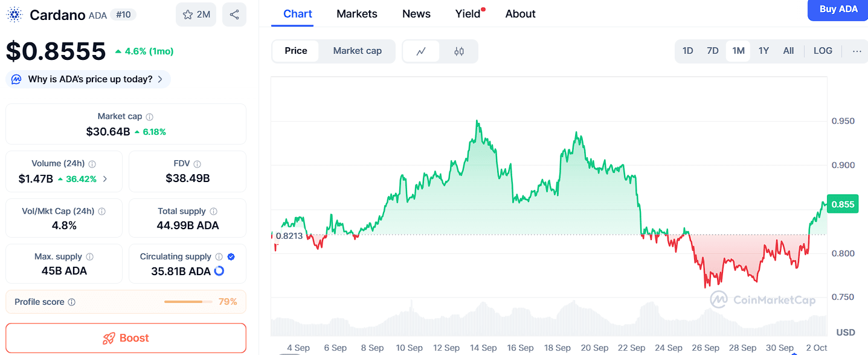
Task: Toggle LOG scale on chart
Action: pos(823,51)
